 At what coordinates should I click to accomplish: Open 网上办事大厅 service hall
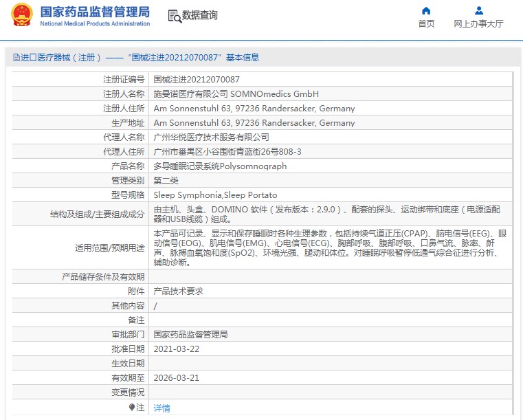click(x=478, y=23)
